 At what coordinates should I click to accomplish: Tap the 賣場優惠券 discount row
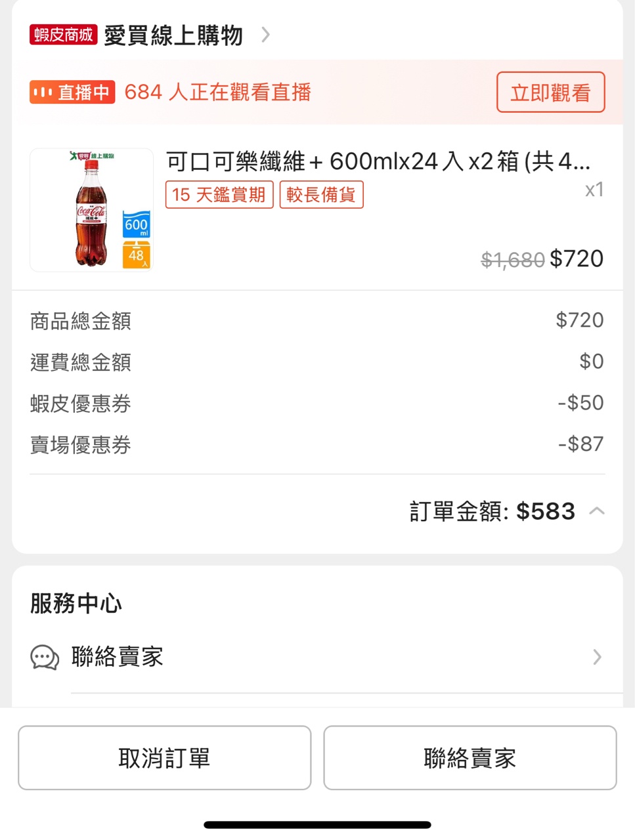point(317,444)
